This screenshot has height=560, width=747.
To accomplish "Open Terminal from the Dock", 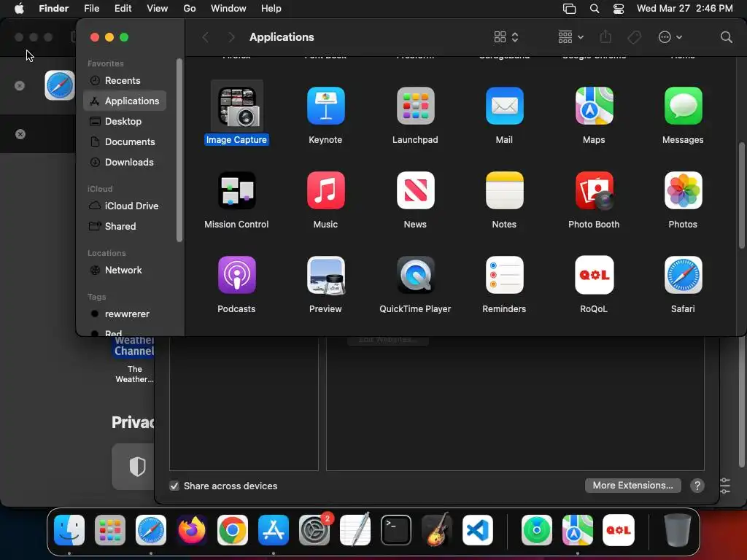I will point(396,530).
